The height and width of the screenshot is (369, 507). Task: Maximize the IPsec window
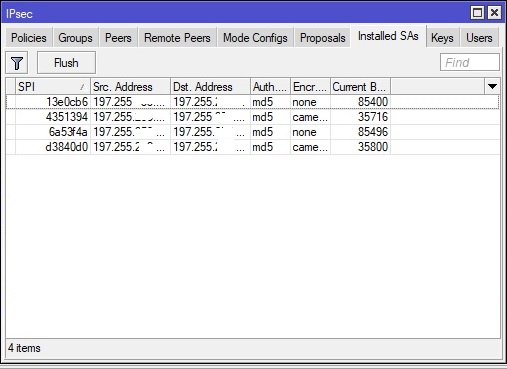(477, 13)
